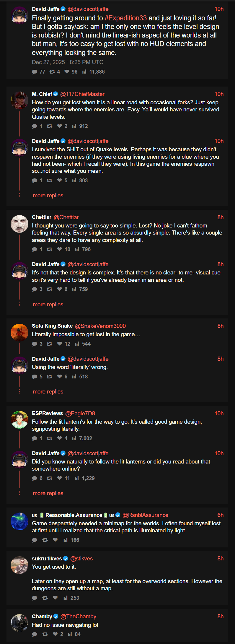Open the @TheChamby handle link
The width and height of the screenshot is (235, 644).
(x=78, y=617)
